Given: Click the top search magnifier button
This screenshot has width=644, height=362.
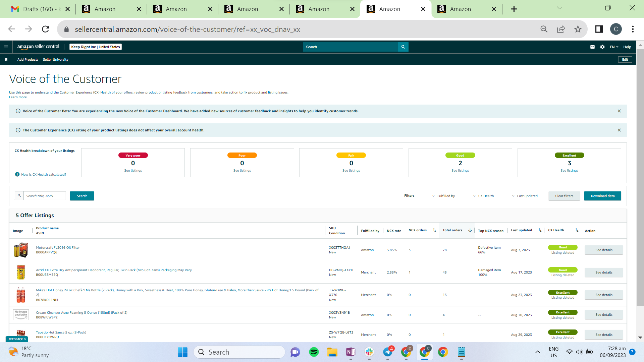Looking at the screenshot, I should (403, 47).
